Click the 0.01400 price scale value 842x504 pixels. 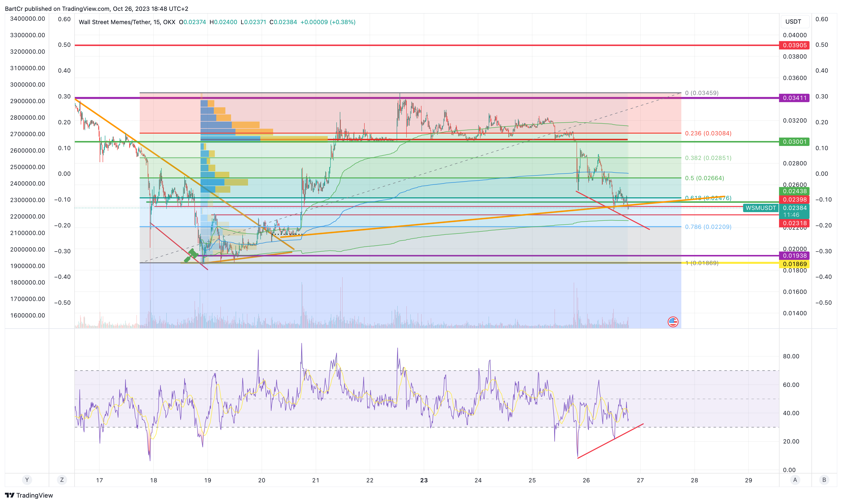[795, 313]
